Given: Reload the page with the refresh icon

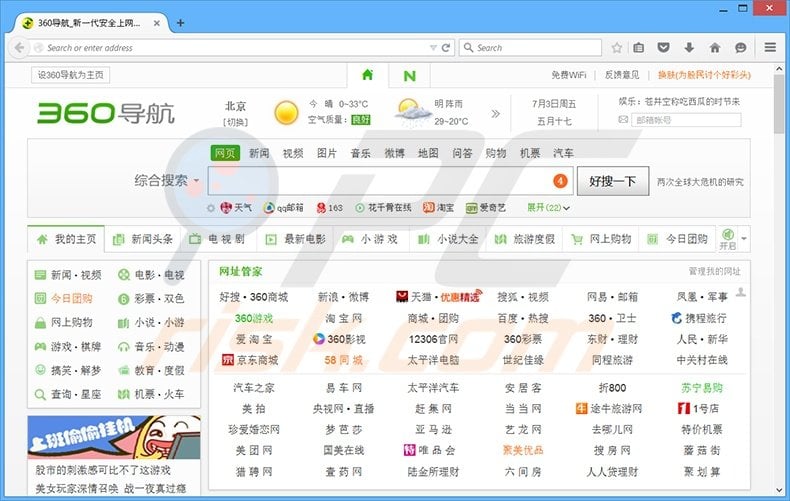Looking at the screenshot, I should (x=446, y=48).
